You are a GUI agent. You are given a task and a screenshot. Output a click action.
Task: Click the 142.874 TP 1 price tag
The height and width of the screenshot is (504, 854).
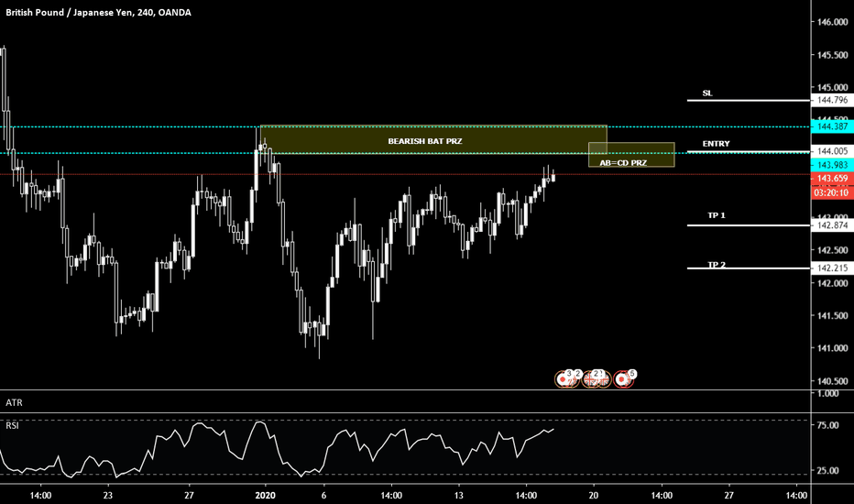tap(832, 225)
